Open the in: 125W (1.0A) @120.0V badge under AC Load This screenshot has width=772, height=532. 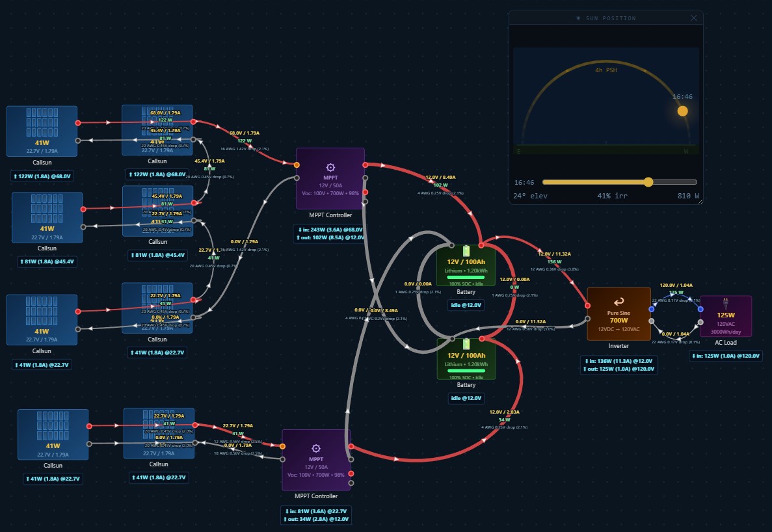727,356
